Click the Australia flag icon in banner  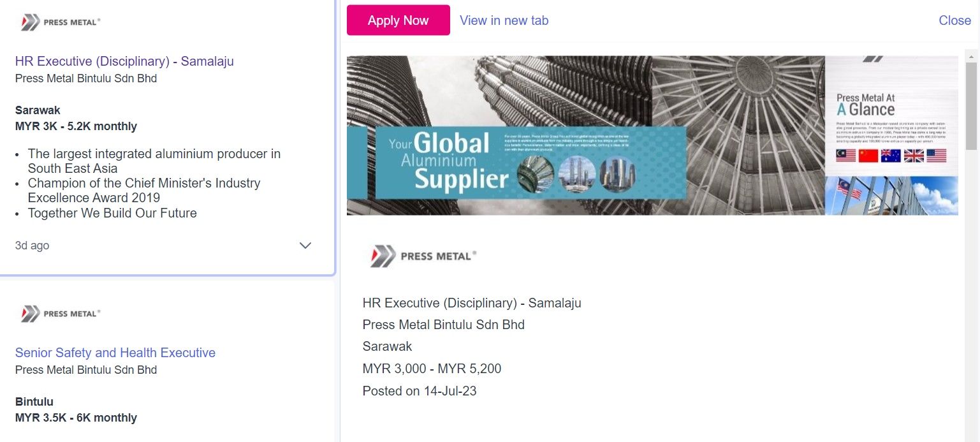891,156
